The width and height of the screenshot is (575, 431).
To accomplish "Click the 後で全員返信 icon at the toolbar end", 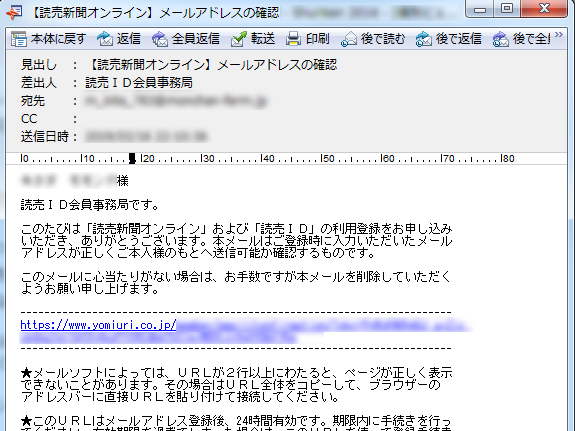I will click(501, 39).
